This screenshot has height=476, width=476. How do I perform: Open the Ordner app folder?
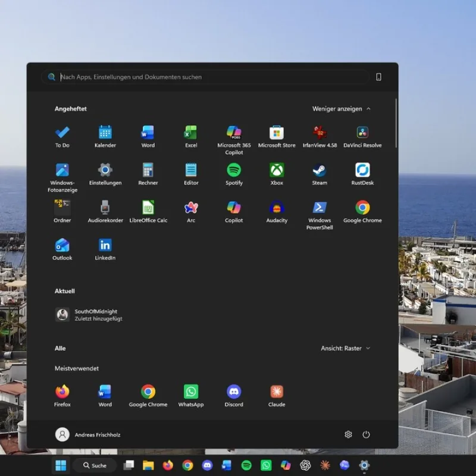tap(62, 212)
